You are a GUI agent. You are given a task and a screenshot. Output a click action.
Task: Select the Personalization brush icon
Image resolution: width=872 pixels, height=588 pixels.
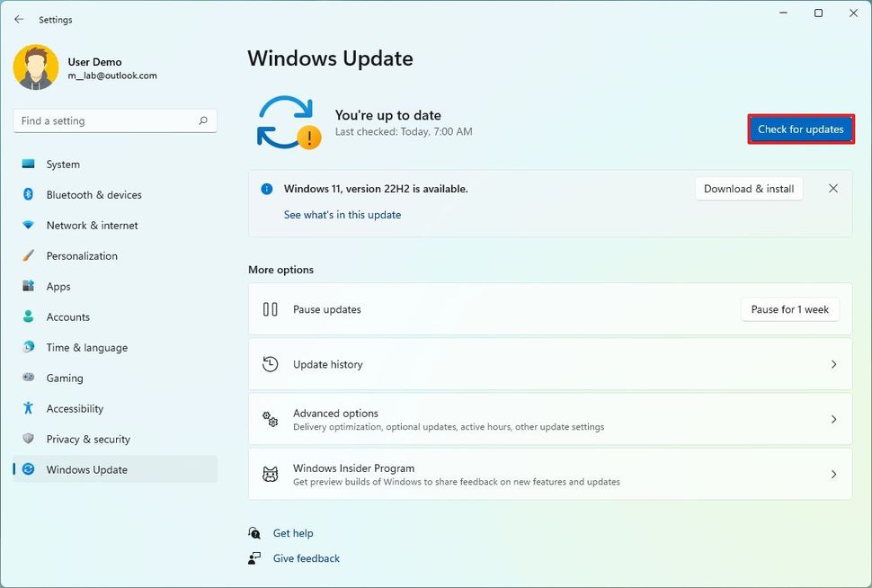30,255
